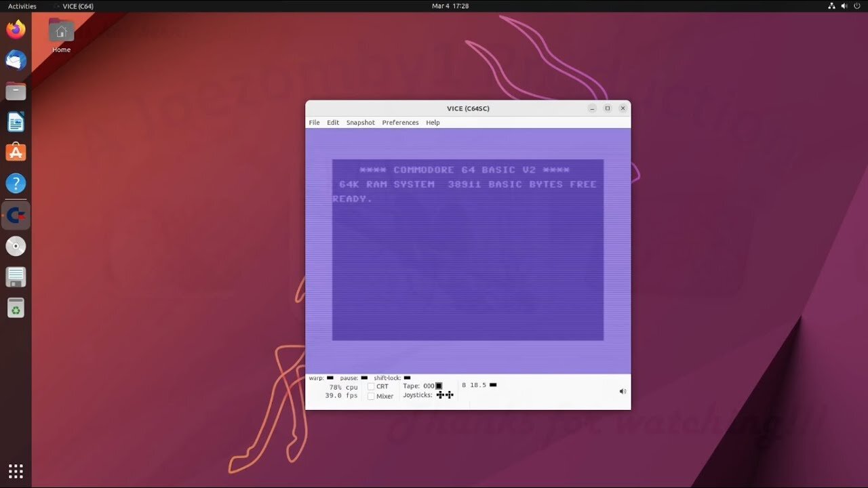Open the Edit menu in VICE
The height and width of the screenshot is (488, 868).
coord(333,123)
